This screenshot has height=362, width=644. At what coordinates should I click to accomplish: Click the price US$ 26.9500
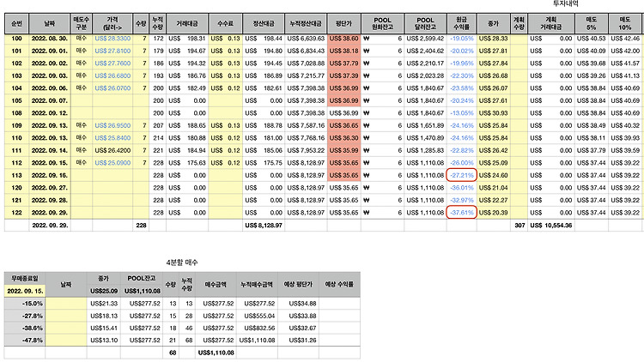point(112,125)
